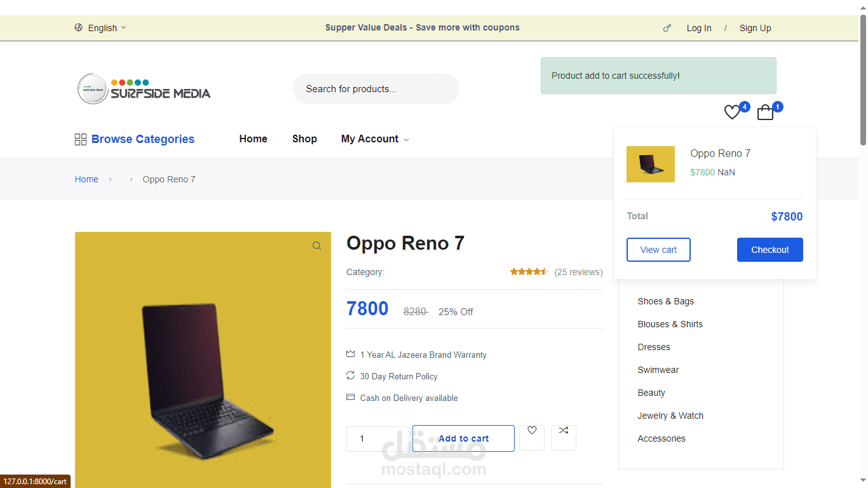
Task: Click the Log In link
Action: 699,28
